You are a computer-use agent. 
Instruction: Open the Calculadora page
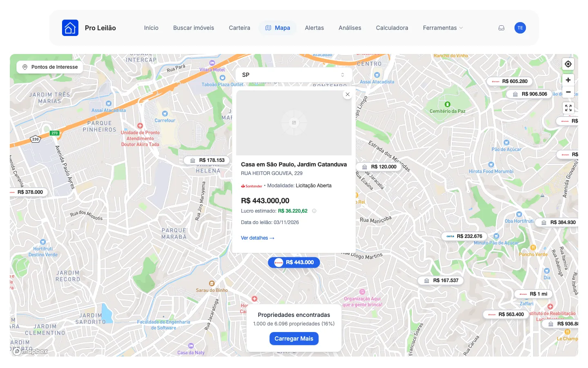pyautogui.click(x=392, y=28)
